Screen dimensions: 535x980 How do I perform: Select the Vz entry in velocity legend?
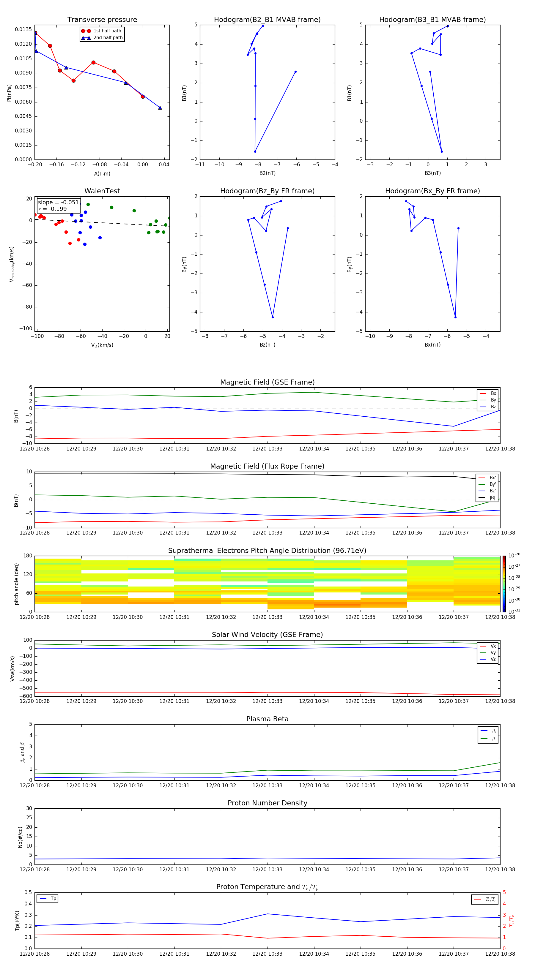pos(488,659)
